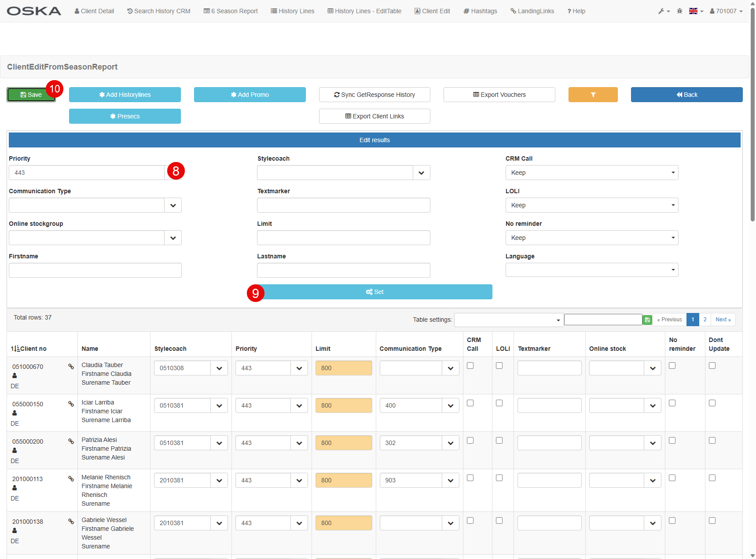Click the bug icon in top bar
Screen dimensions: 756x559
point(679,11)
